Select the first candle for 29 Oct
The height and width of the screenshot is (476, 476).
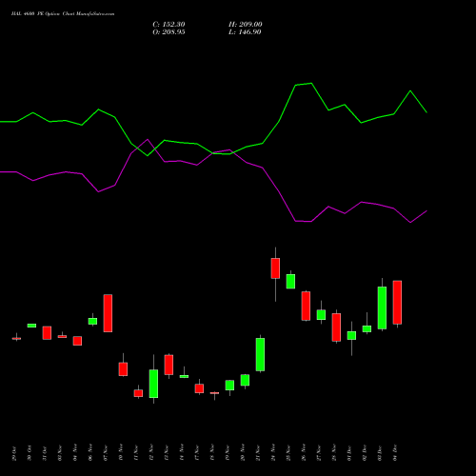point(16,338)
